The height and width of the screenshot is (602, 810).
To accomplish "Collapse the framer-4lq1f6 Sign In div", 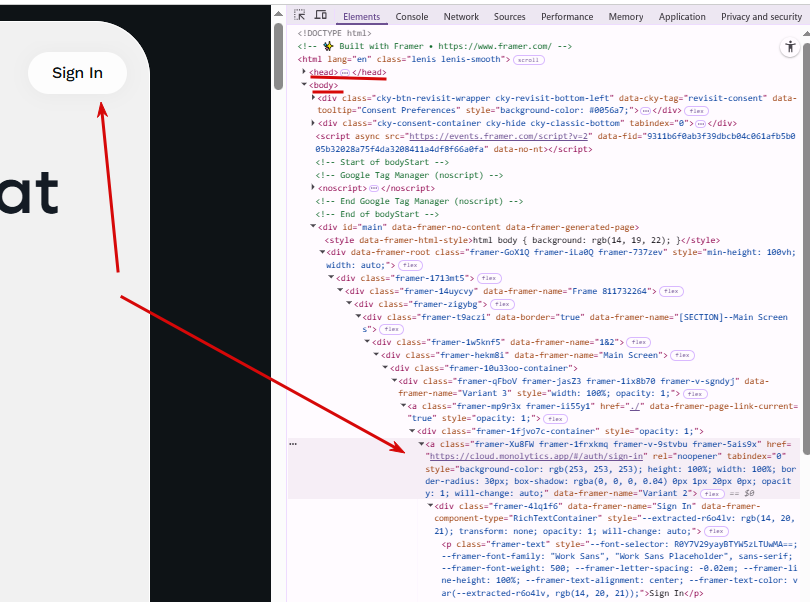I will pos(430,505).
